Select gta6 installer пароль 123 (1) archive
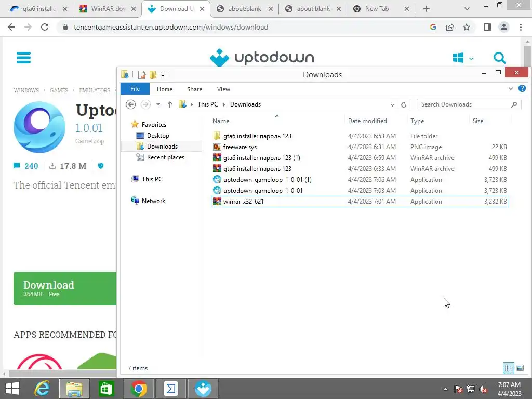532x399 pixels. click(360, 158)
